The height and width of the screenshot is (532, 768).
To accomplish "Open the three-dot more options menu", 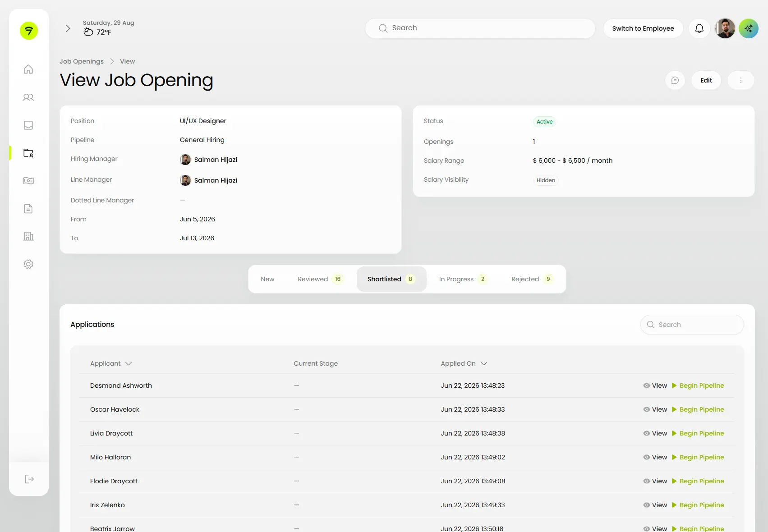I will [740, 80].
